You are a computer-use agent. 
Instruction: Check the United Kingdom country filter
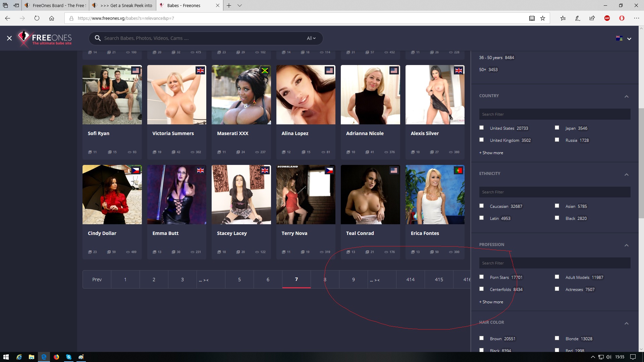coord(481,140)
